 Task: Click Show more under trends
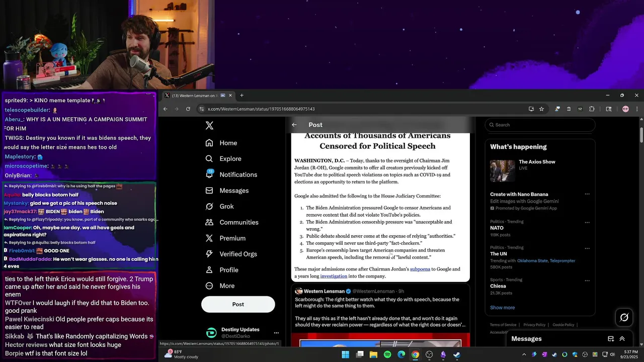[502, 307]
